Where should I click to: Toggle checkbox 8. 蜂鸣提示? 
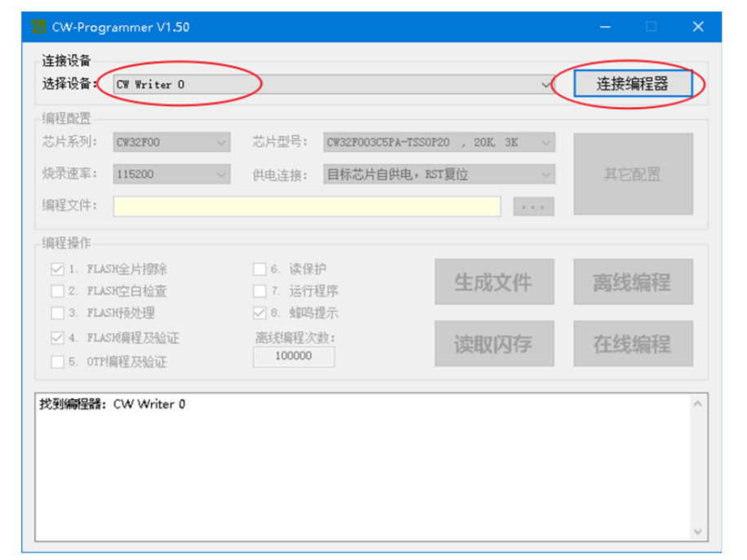pyautogui.click(x=260, y=313)
